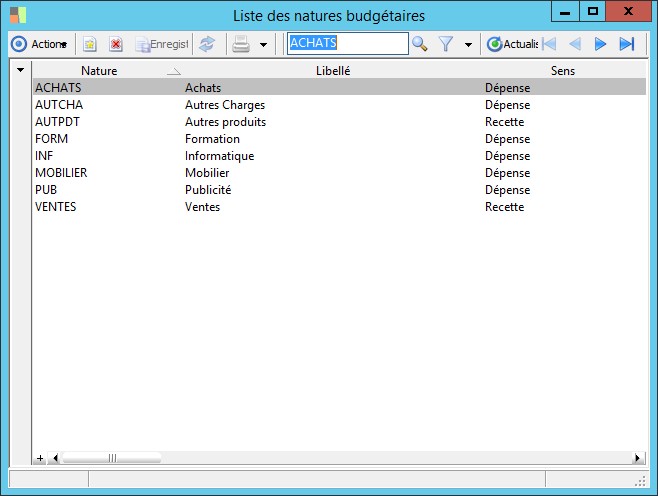658x496 pixels.
Task: Click the printer icon
Action: pos(241,44)
